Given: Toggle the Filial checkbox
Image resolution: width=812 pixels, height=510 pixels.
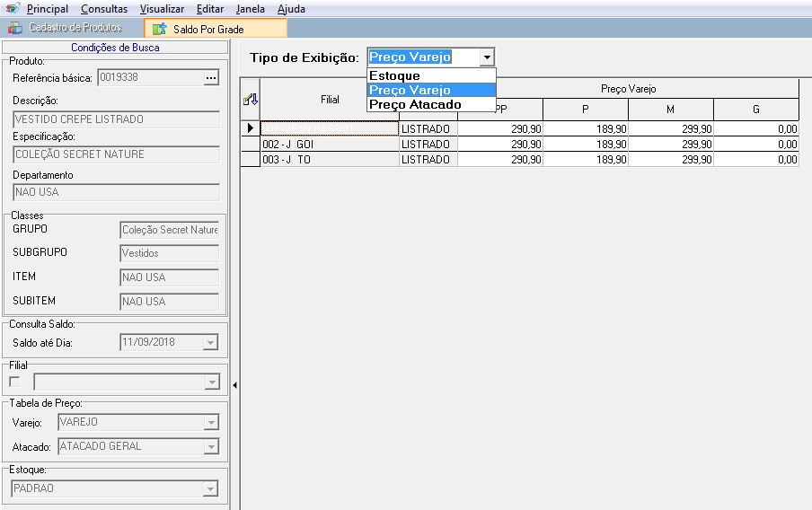Looking at the screenshot, I should tap(14, 382).
